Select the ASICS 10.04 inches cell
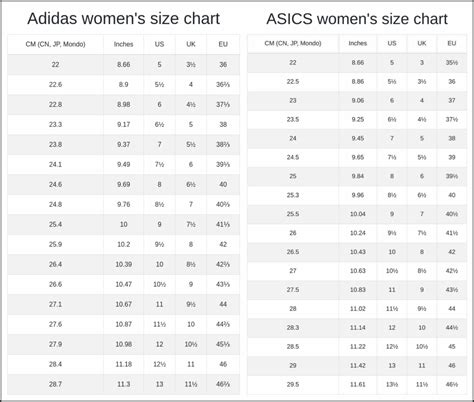The image size is (474, 402). [358, 214]
